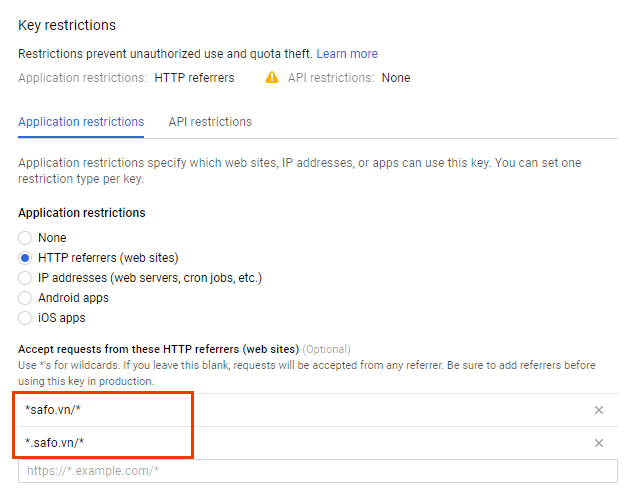This screenshot has width=630, height=495.
Task: Focus the new referrer input field
Action: 318,471
